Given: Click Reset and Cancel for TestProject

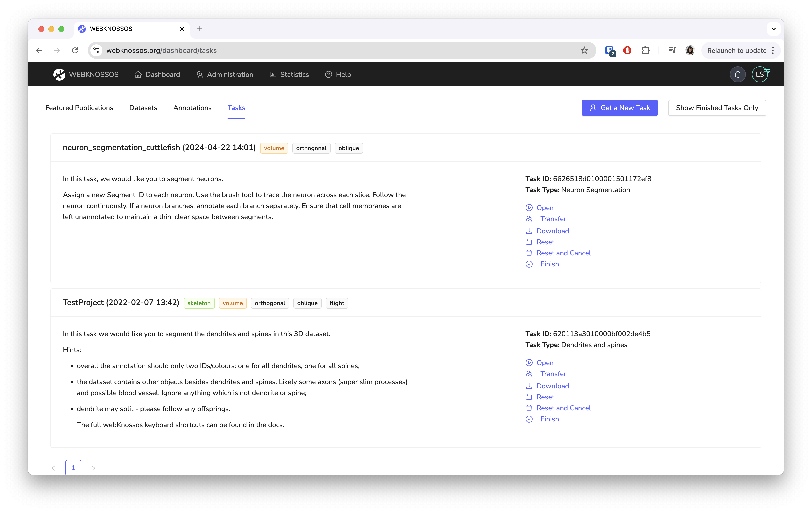Looking at the screenshot, I should pos(564,408).
